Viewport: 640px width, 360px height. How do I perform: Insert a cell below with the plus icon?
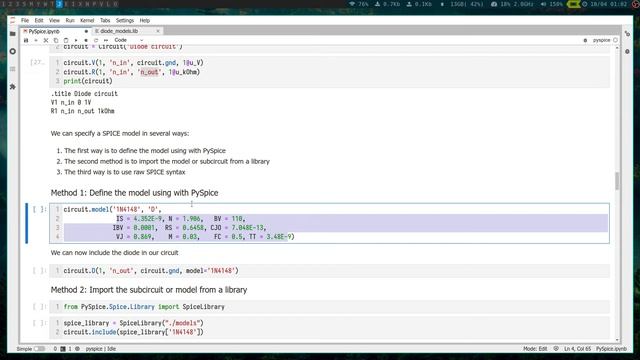pos(36,40)
